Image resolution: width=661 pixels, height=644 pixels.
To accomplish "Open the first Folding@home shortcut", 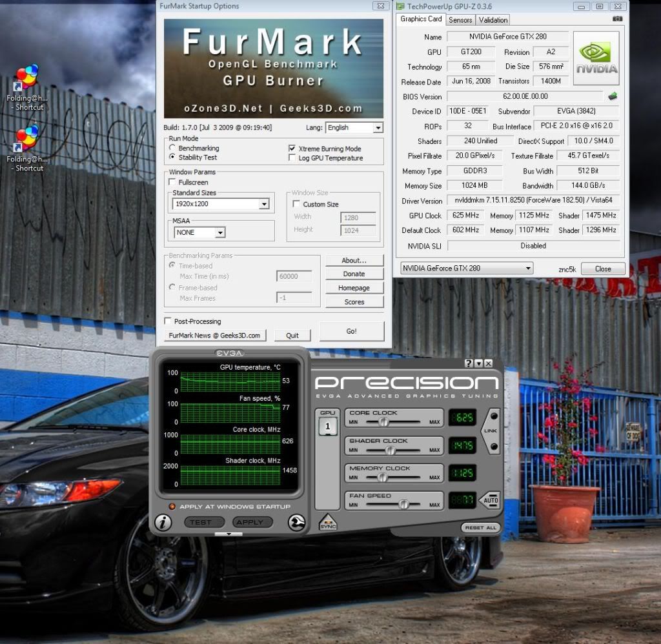I will (x=26, y=88).
